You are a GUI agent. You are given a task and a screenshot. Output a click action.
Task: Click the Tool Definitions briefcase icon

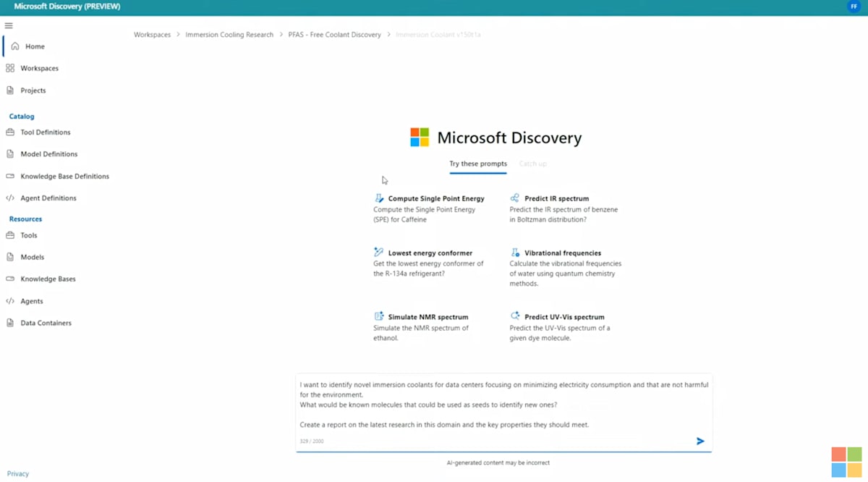point(10,132)
